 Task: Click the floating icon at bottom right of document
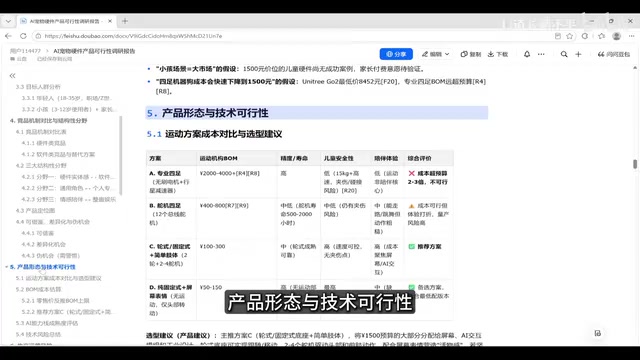pos(598,333)
